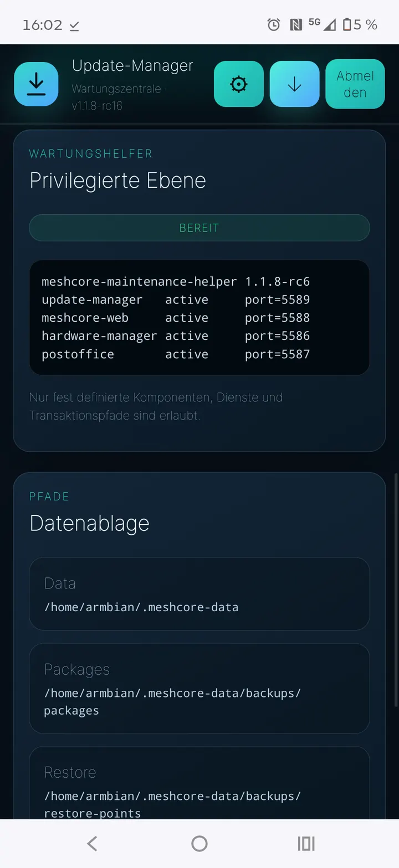Tap the checkmark notification icon beside time
The height and width of the screenshot is (868, 399).
(74, 25)
